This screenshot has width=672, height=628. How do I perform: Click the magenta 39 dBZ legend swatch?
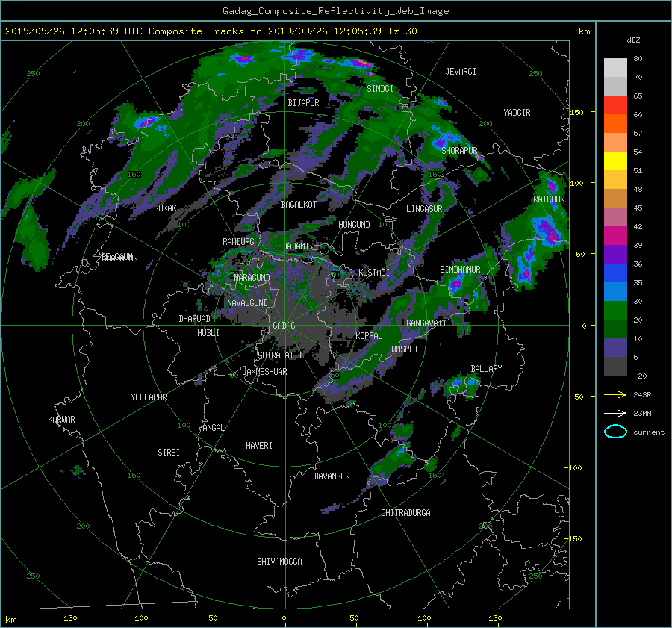615,235
